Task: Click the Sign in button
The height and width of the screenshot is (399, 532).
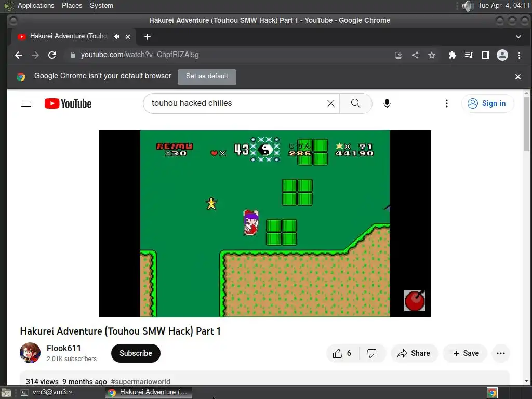Action: click(487, 103)
